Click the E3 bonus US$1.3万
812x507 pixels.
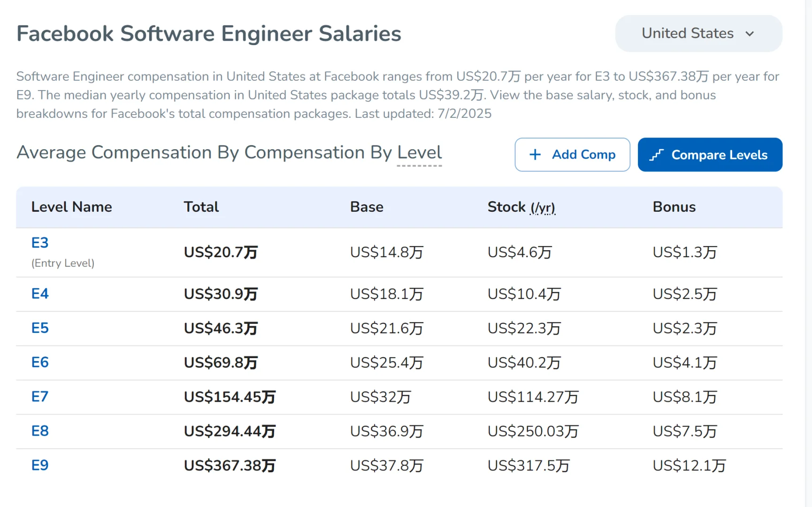click(685, 253)
